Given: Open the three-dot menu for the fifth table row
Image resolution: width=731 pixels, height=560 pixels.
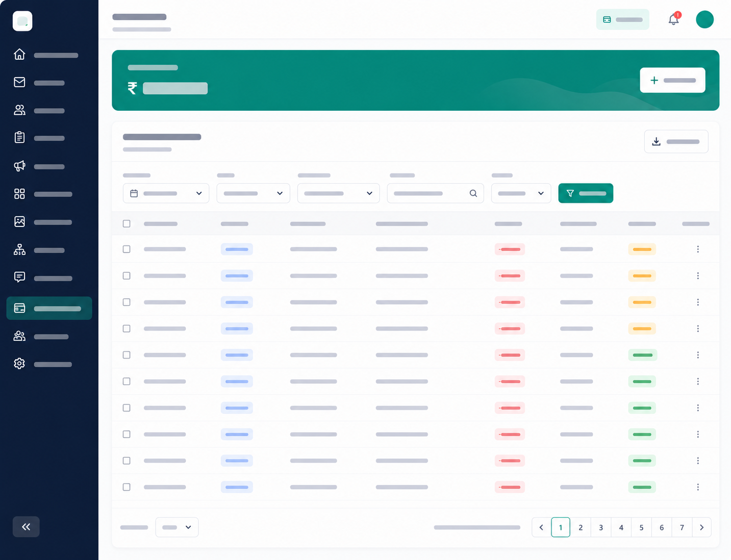Looking at the screenshot, I should [x=698, y=355].
